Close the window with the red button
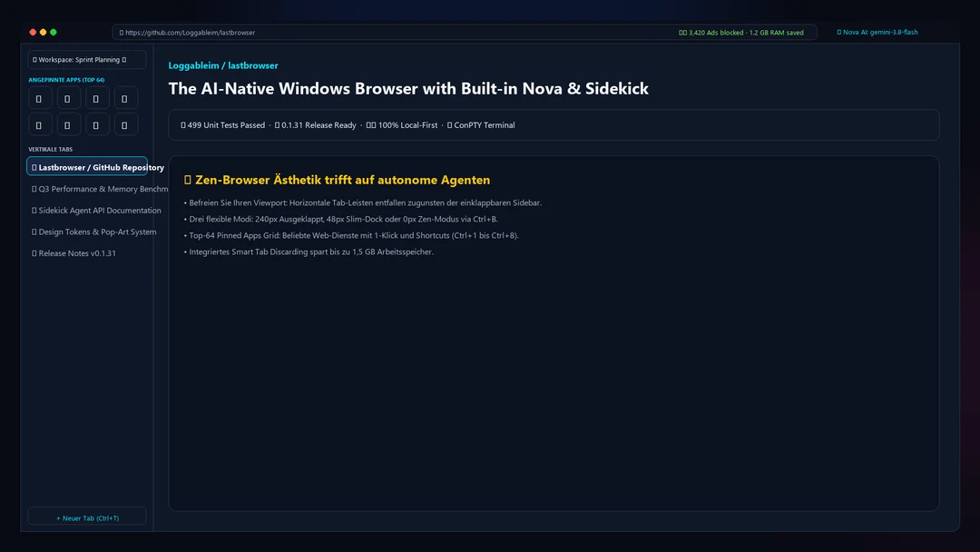980x552 pixels. [x=33, y=32]
